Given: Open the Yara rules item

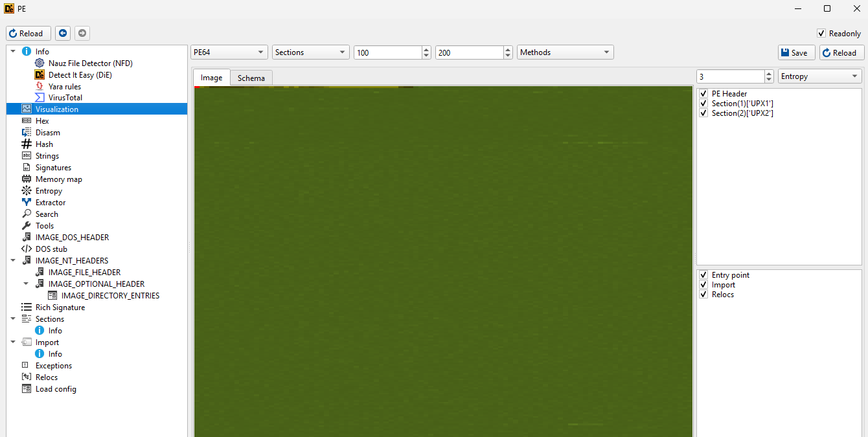Looking at the screenshot, I should click(x=64, y=87).
